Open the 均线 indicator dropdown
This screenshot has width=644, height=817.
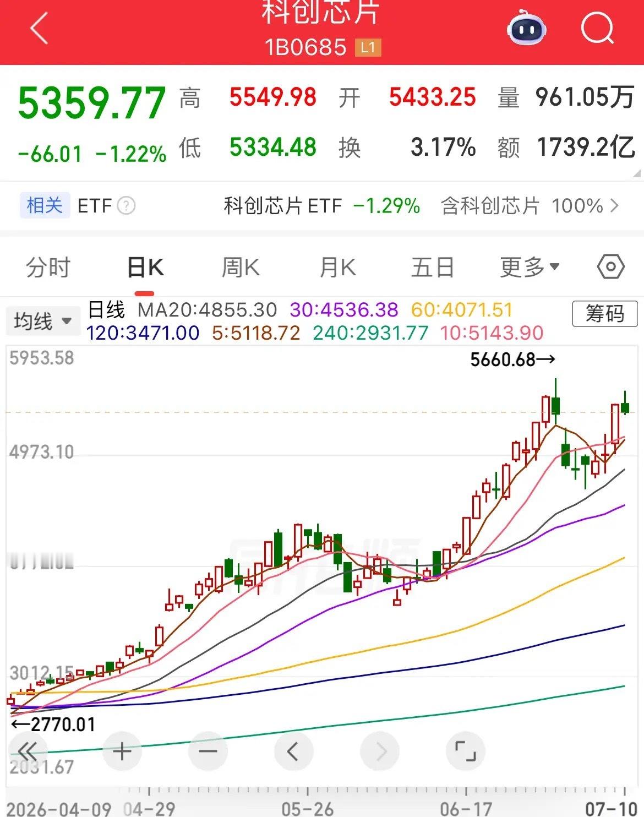pyautogui.click(x=43, y=321)
